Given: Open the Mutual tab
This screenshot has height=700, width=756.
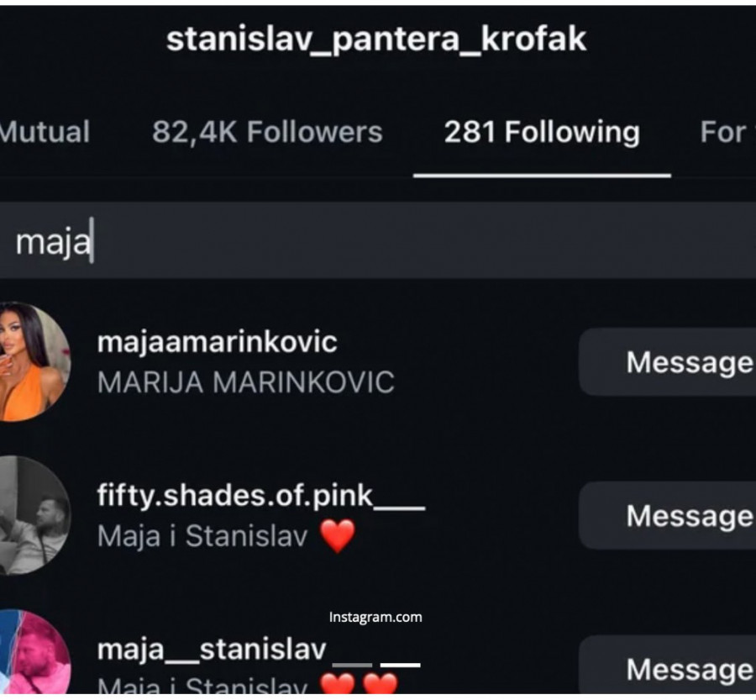Looking at the screenshot, I should tap(45, 132).
